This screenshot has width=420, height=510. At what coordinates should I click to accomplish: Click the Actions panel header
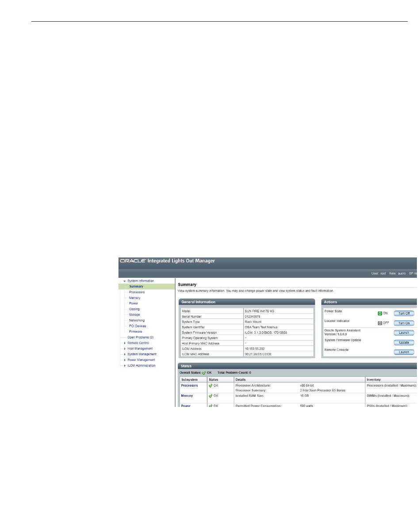pos(369,302)
